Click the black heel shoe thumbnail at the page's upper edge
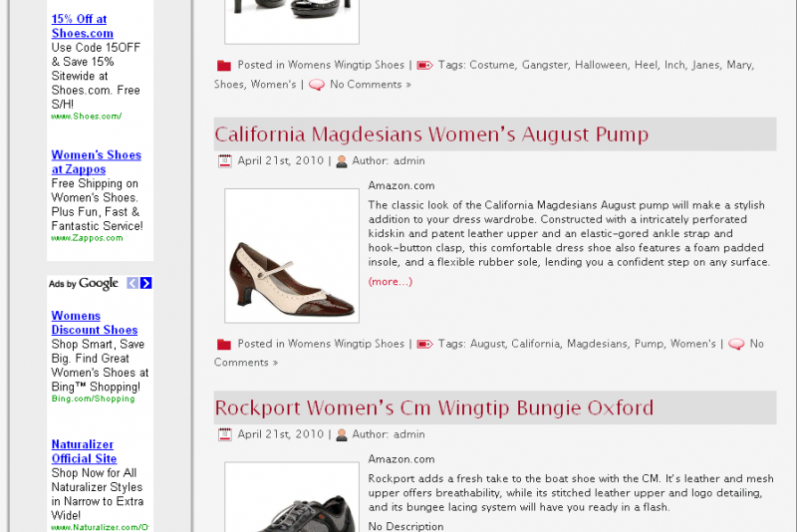This screenshot has height=532, width=797. (292, 22)
